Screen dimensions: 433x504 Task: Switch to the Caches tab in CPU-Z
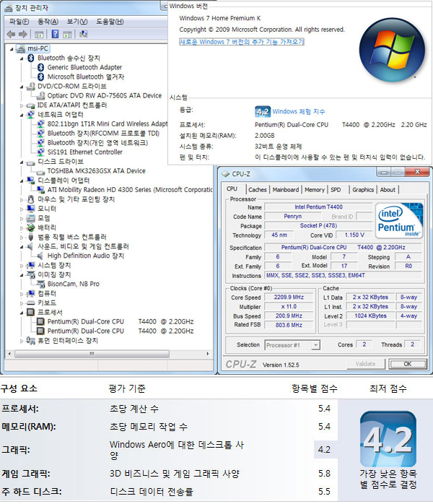258,190
